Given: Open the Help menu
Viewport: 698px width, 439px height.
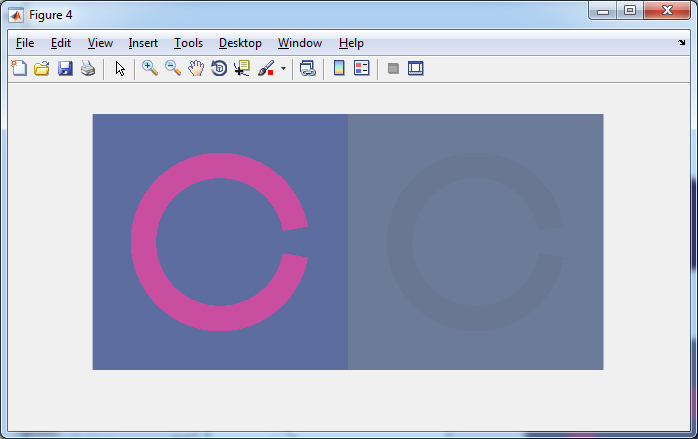Looking at the screenshot, I should (351, 43).
